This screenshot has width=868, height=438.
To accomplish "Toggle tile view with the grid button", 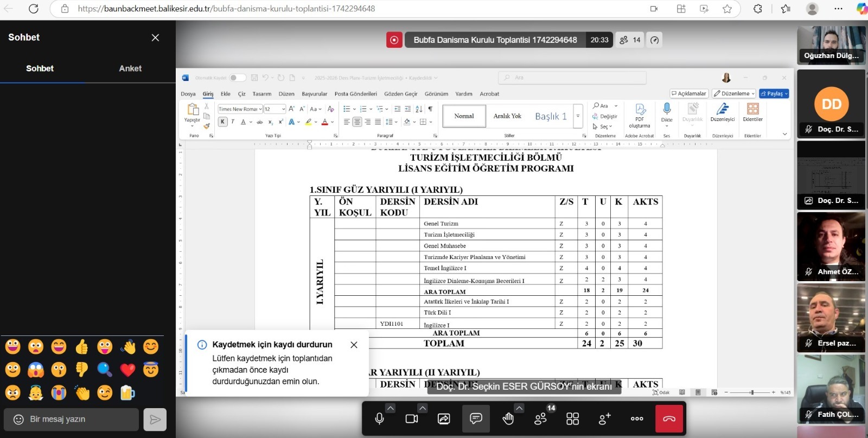I will [572, 418].
